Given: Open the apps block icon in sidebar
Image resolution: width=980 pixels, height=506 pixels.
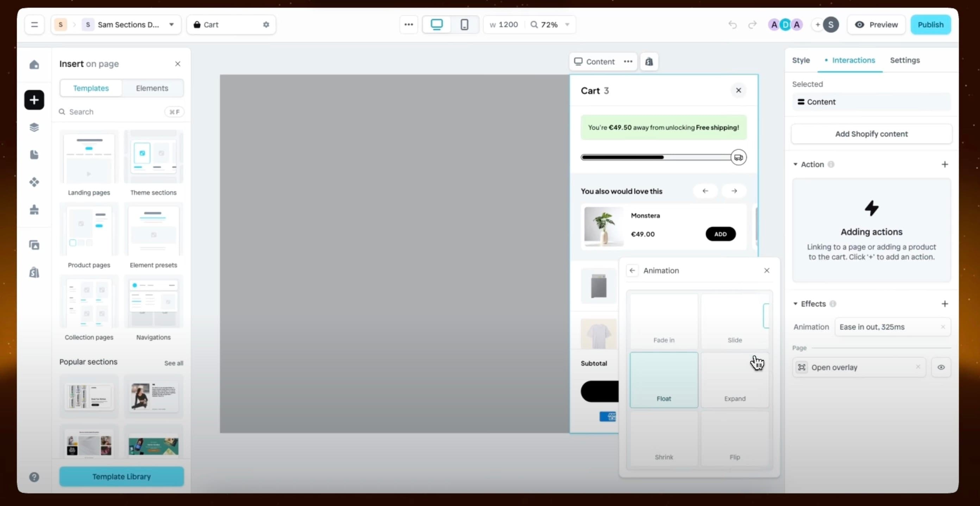Looking at the screenshot, I should click(x=34, y=209).
